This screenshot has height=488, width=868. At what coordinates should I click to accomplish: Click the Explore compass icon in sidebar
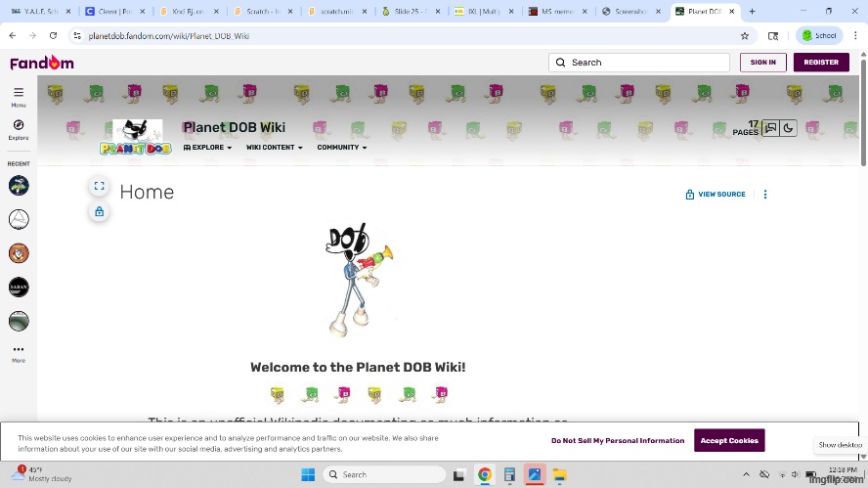click(x=19, y=126)
